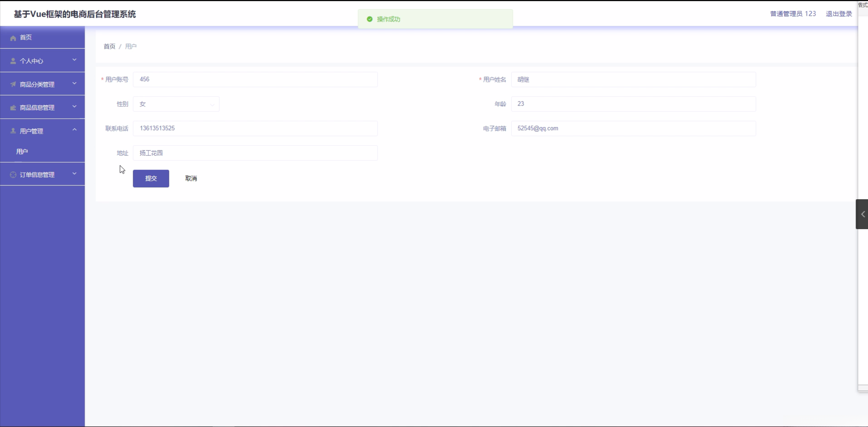
Task: Click the person icon for 个人中心
Action: (x=13, y=61)
